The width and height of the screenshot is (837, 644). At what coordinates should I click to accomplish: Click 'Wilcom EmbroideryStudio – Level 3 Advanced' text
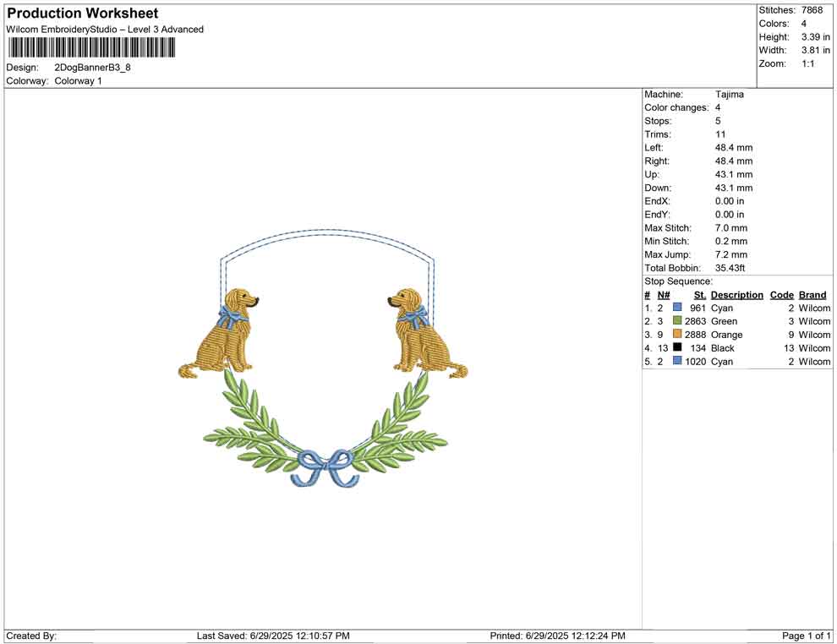pos(105,30)
